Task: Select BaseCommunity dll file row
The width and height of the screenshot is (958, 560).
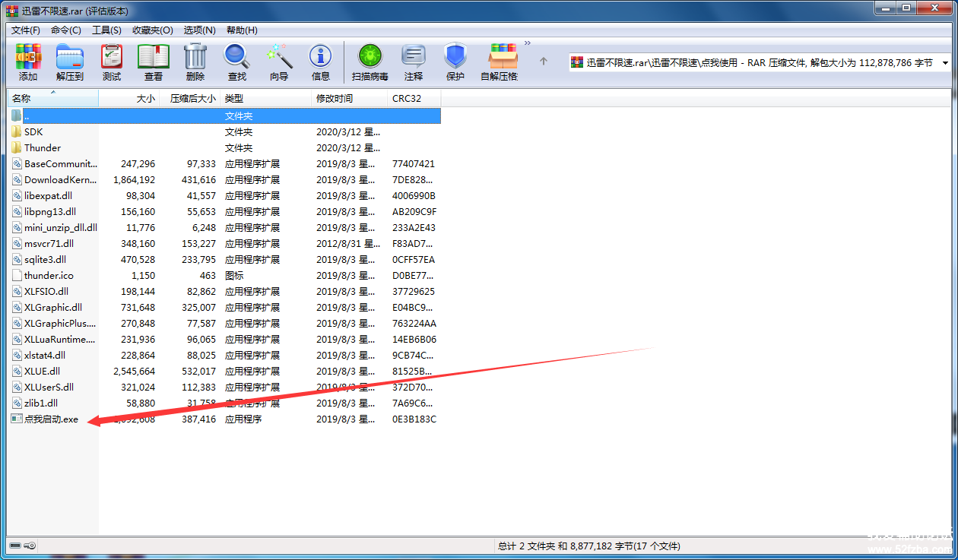Action: (225, 163)
